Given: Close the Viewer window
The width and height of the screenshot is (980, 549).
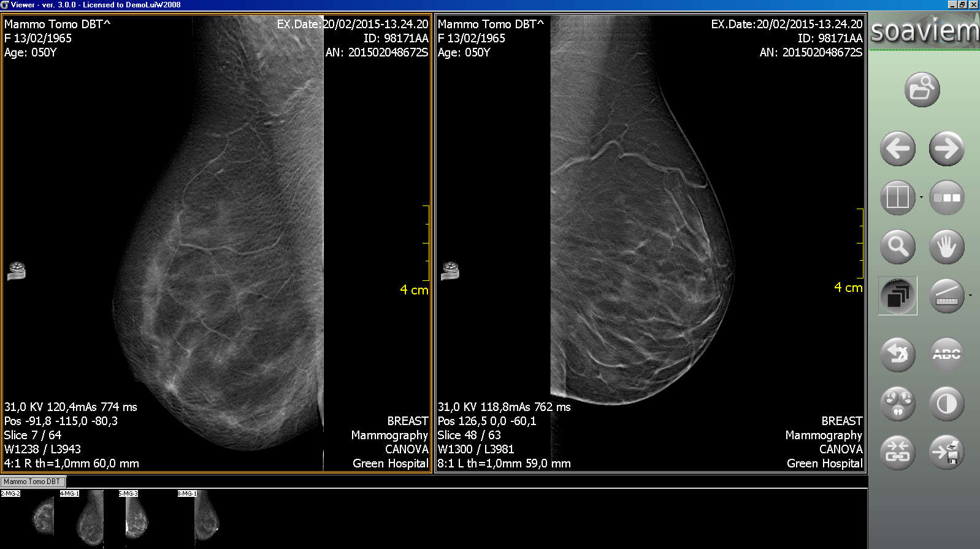Looking at the screenshot, I should [x=973, y=5].
